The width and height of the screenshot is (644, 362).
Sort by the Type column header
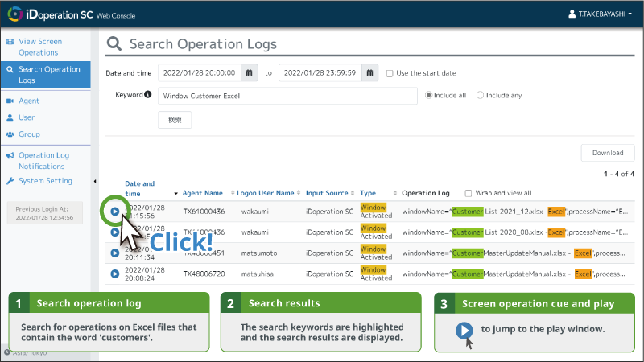[x=368, y=193]
